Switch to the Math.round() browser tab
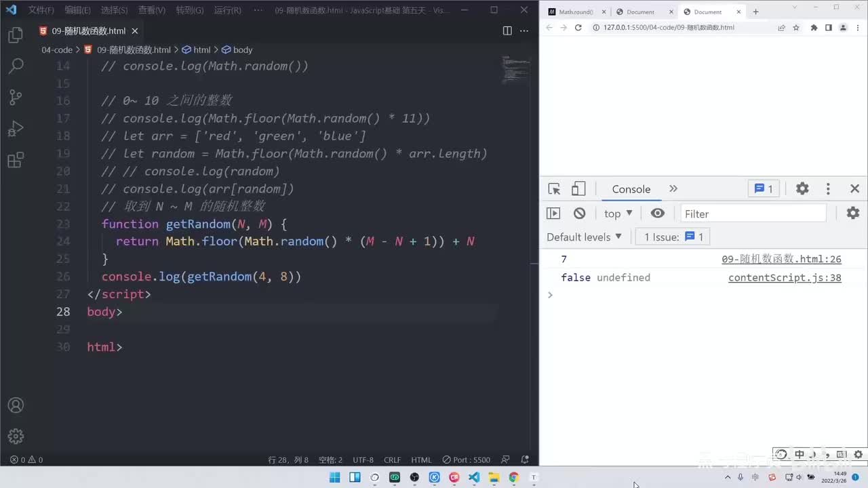Viewport: 868px width, 488px height. pyautogui.click(x=576, y=12)
